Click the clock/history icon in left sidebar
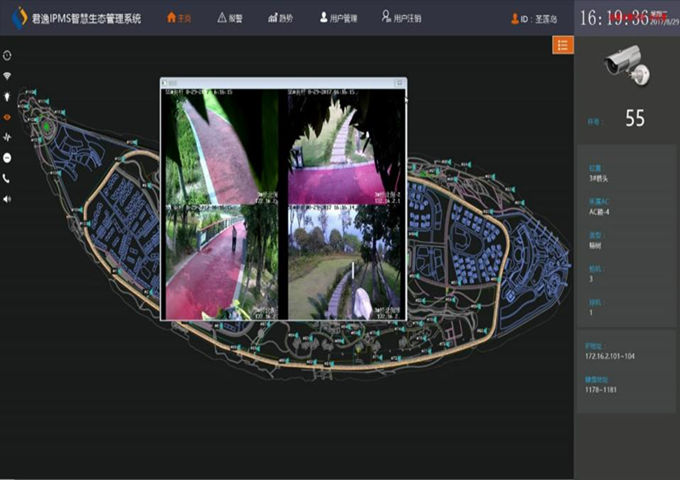The height and width of the screenshot is (480, 680). [x=8, y=55]
